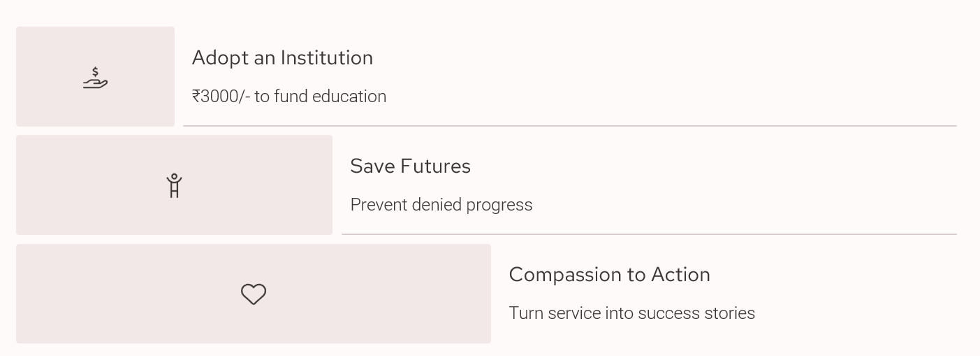Viewport: 980px width, 356px height.
Task: Click the hand holding dollar donation icon
Action: (x=95, y=78)
